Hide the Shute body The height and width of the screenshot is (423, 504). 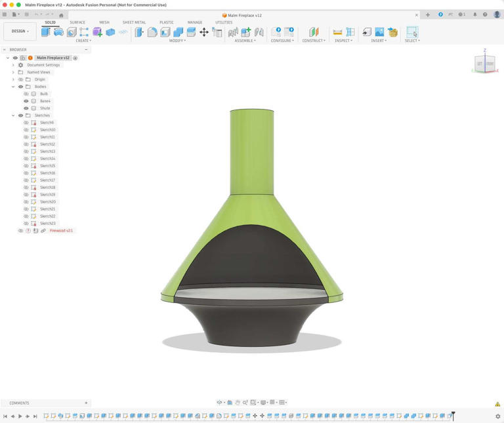click(26, 108)
